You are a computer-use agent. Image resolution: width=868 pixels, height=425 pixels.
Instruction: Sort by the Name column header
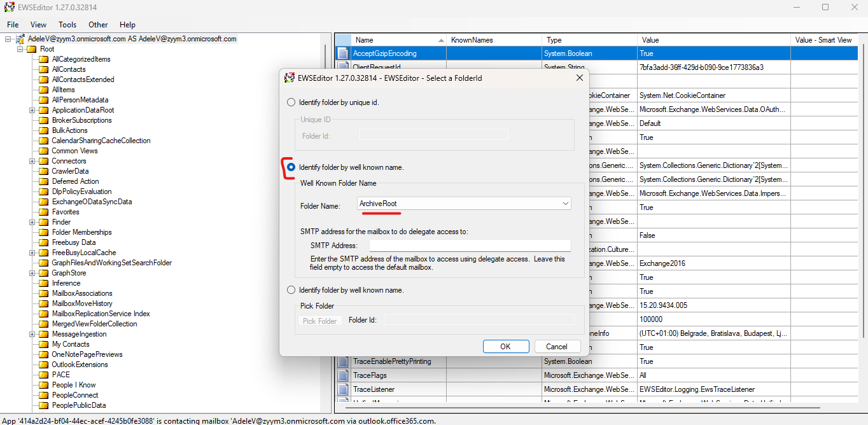(399, 39)
